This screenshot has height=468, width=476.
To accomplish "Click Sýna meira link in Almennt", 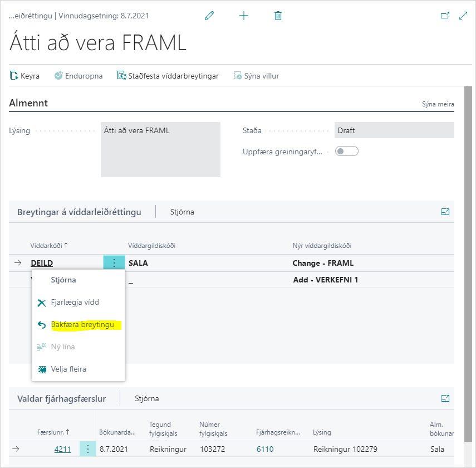I will click(x=437, y=104).
